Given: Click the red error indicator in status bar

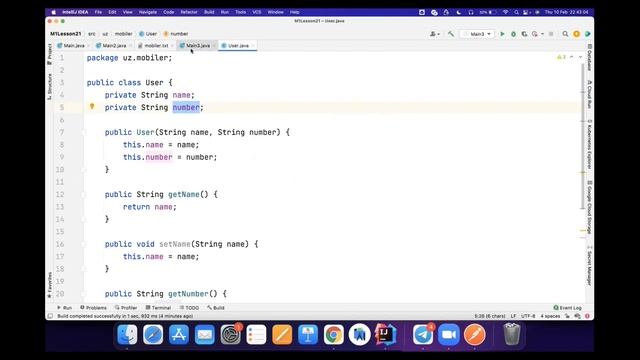Looking at the screenshot, I should (587, 316).
